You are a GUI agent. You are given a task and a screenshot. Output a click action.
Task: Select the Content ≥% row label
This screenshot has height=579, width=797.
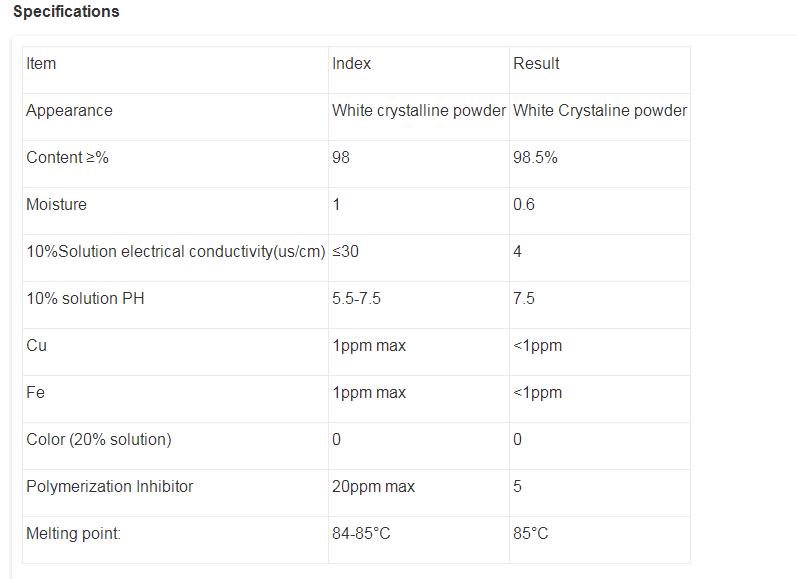click(67, 158)
